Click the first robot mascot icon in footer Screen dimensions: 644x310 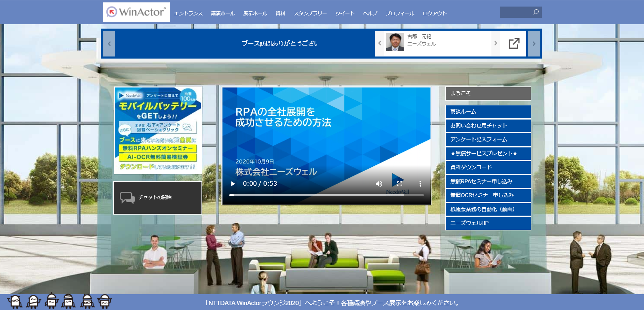(15, 301)
